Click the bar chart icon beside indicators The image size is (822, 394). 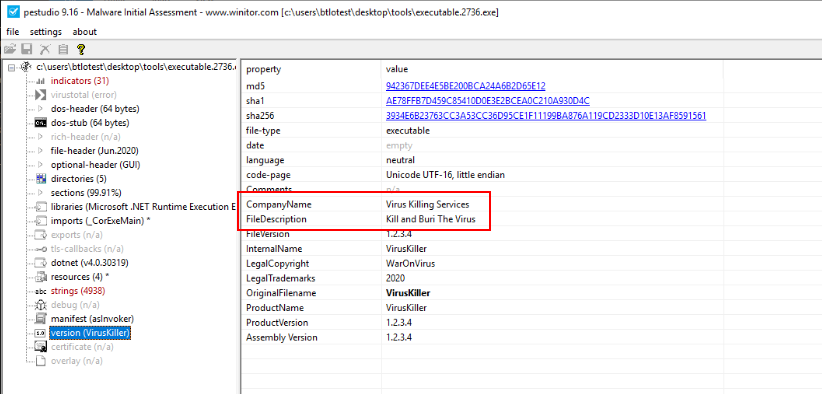41,81
